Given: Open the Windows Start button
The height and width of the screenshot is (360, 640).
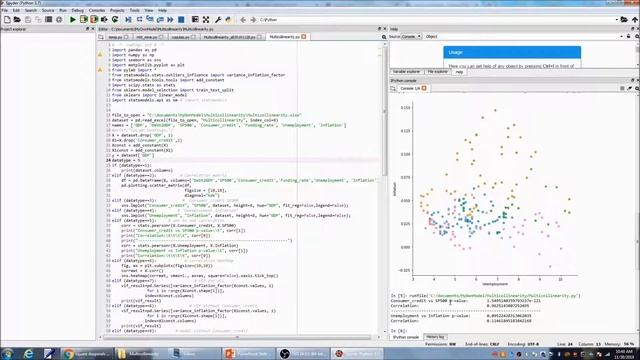Looking at the screenshot, I should [7, 353].
